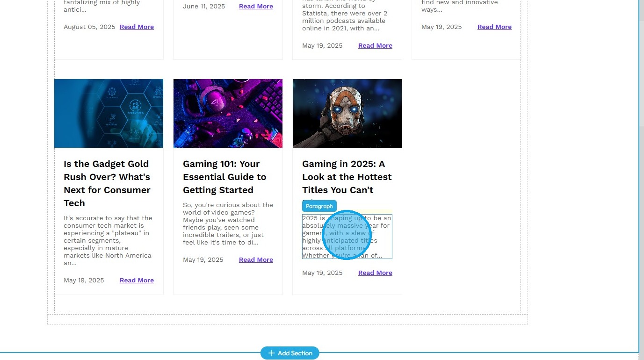Screen dimensions: 644x360
Task: Select the Gaming in 2025 masked character thumbnail
Action: [x=347, y=113]
